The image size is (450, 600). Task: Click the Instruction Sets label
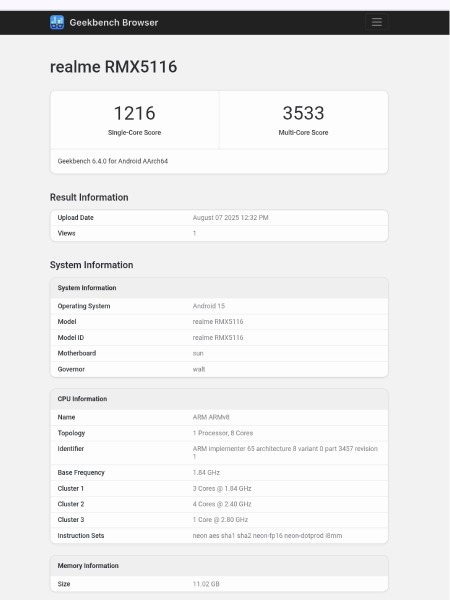tap(81, 536)
